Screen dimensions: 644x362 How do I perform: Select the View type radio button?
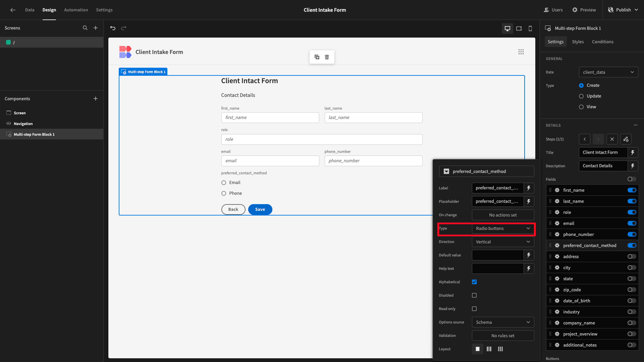pos(581,107)
